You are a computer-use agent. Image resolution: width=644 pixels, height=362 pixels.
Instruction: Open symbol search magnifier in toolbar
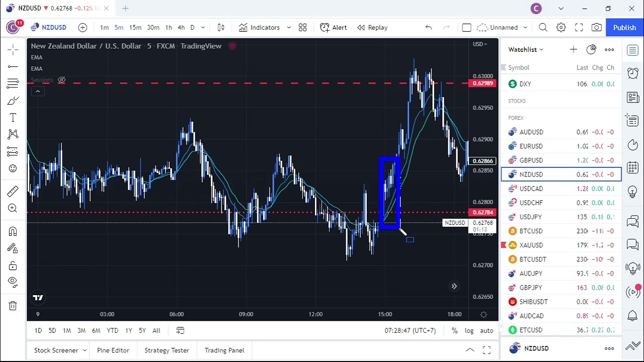(543, 28)
